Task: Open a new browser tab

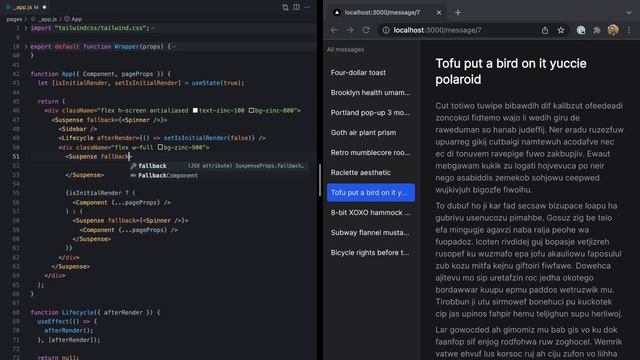Action: (x=458, y=13)
